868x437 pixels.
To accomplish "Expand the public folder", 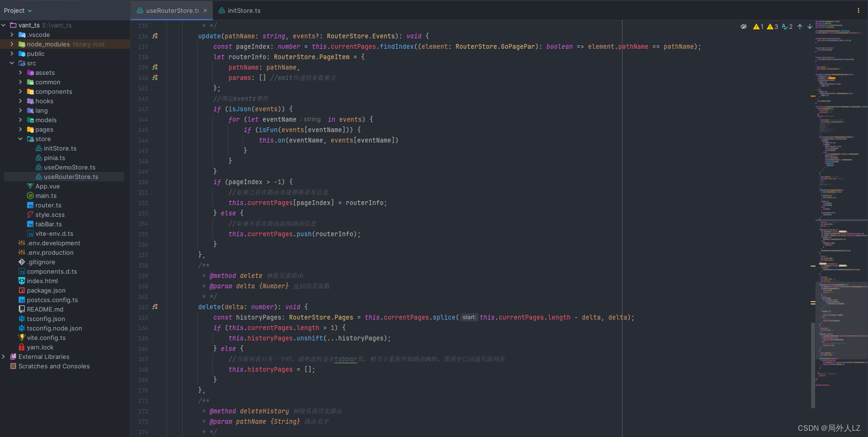I will [x=12, y=54].
